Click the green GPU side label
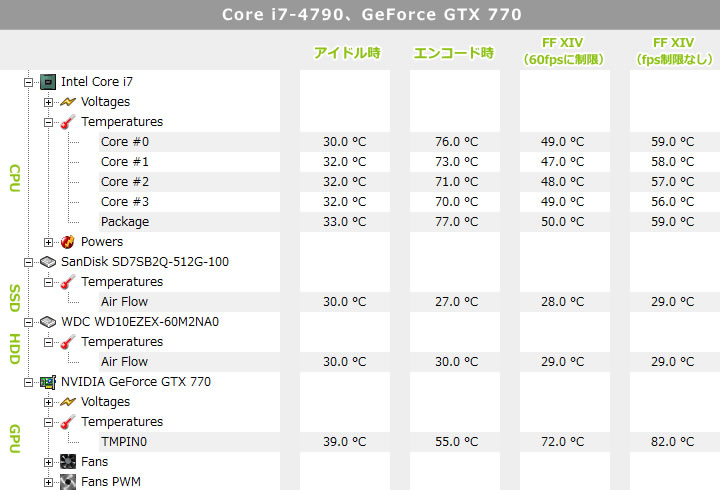 tap(15, 439)
